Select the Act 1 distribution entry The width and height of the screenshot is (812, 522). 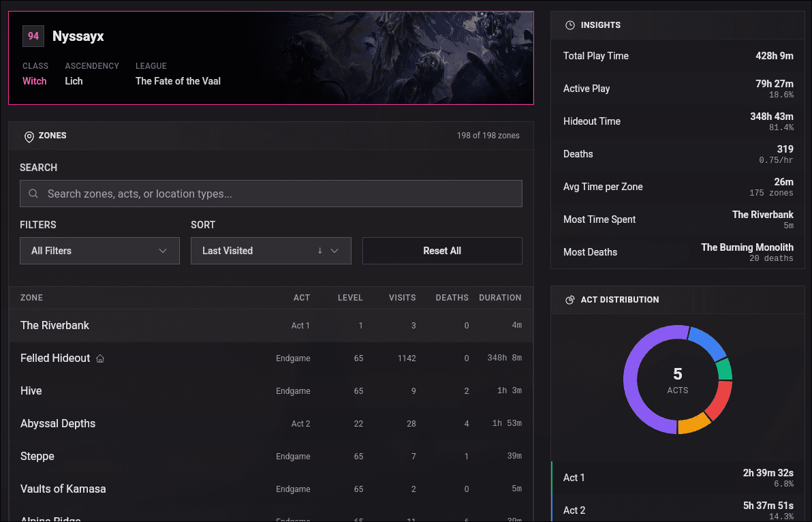point(678,478)
